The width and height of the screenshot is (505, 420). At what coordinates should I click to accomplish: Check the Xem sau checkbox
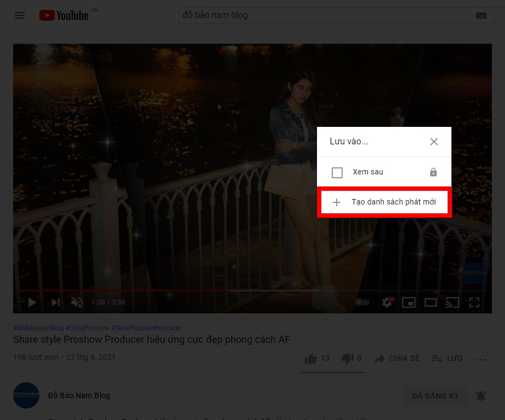[x=337, y=172]
